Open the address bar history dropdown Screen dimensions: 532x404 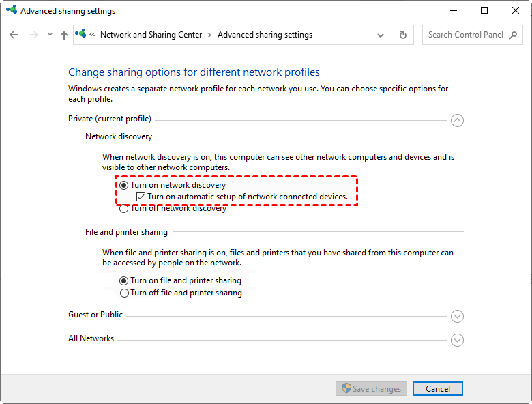coord(381,35)
